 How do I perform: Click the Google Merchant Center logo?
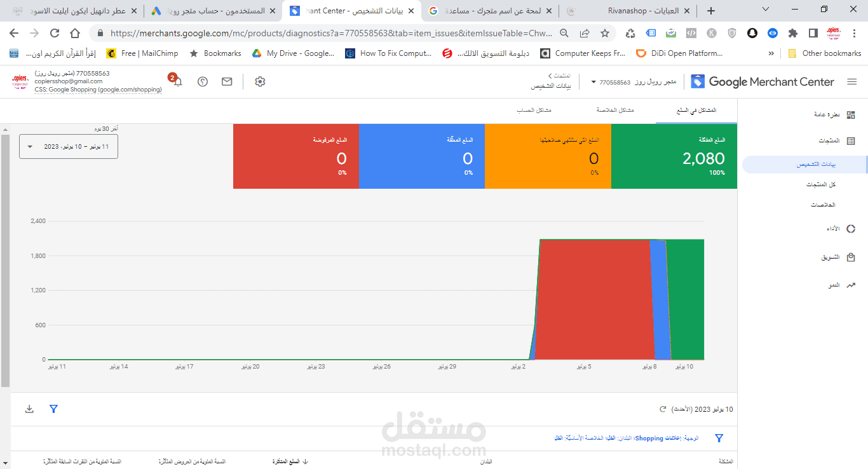click(x=762, y=81)
